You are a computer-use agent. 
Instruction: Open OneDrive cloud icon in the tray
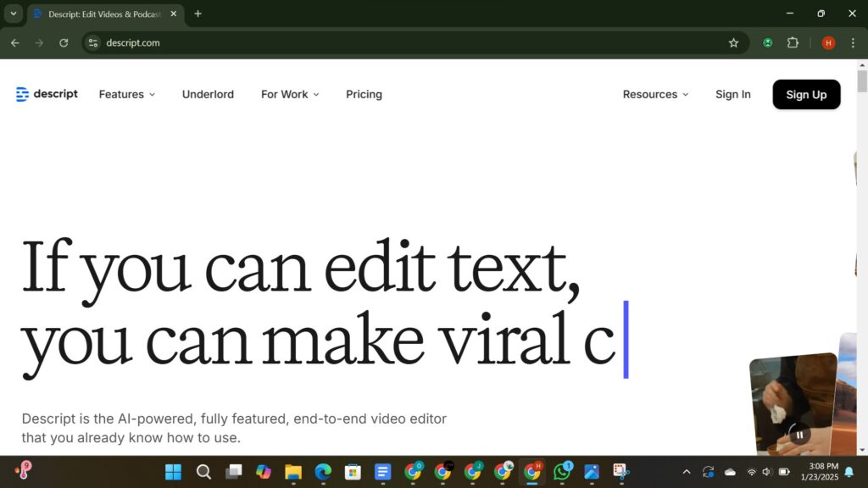730,472
